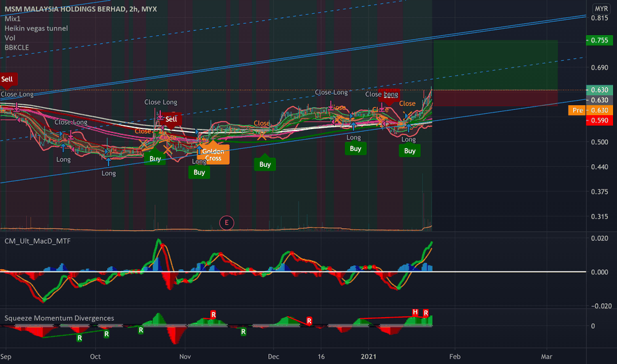The image size is (617, 364).
Task: Click the green R marker in mid September
Action: (79, 338)
